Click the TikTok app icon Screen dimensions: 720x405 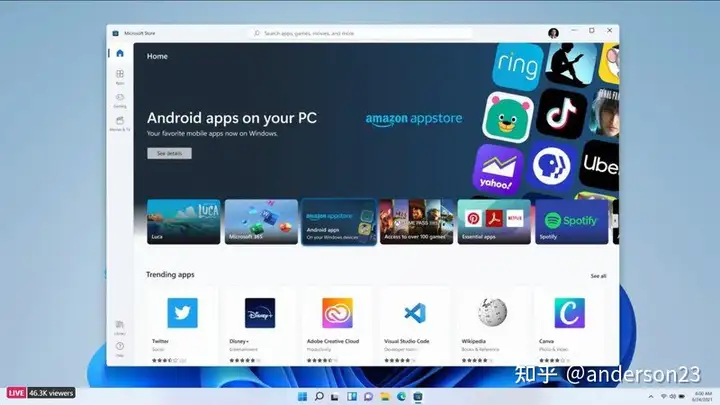(561, 113)
